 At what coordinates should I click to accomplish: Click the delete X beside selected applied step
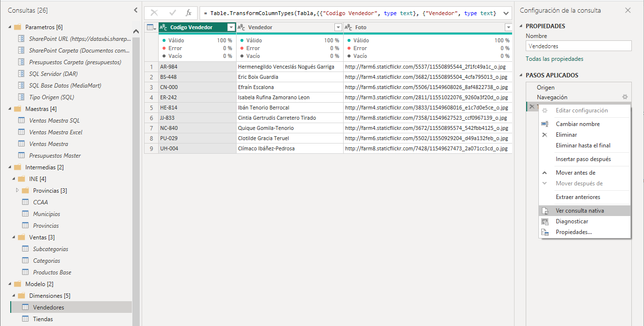click(532, 107)
